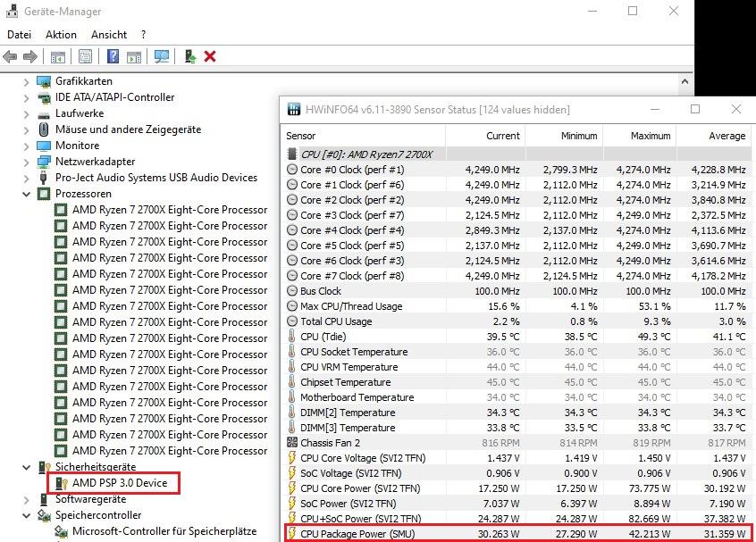Click the clock icon beside Bus Clock
Image resolution: width=756 pixels, height=542 pixels.
coord(291,291)
